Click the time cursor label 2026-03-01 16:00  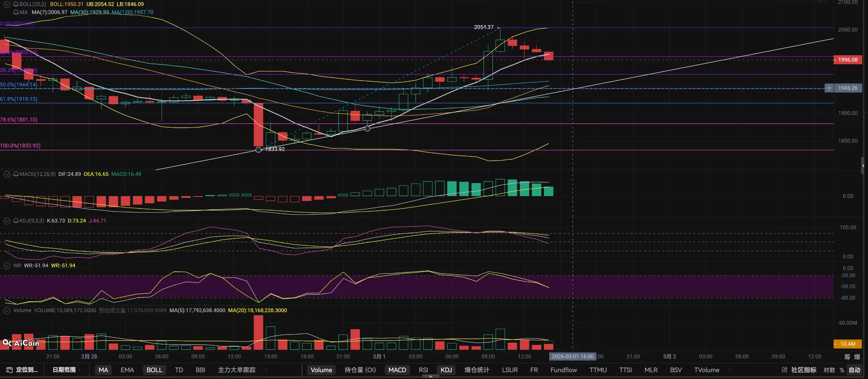(x=572, y=356)
